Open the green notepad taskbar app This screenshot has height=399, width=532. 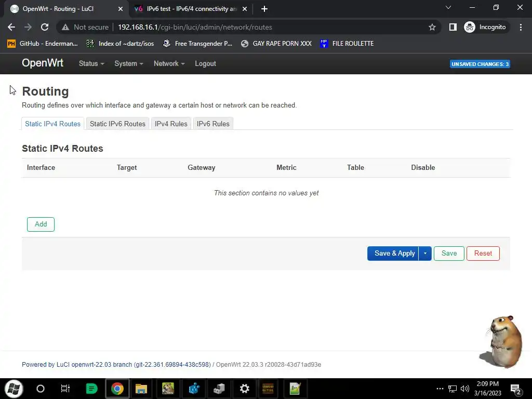pos(295,389)
